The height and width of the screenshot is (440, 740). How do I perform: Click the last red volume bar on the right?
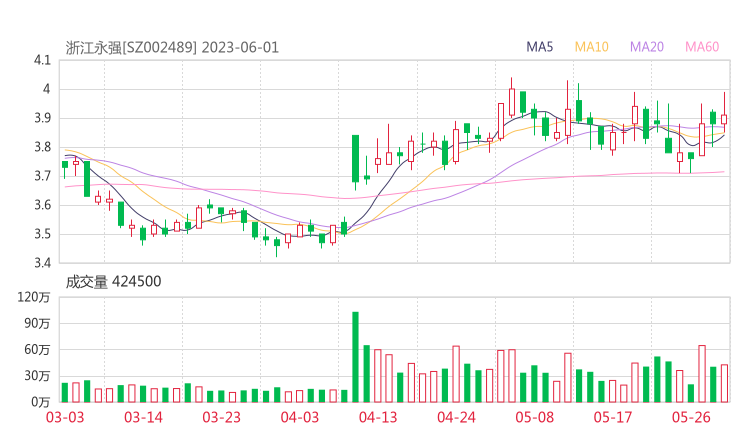pyautogui.click(x=724, y=383)
